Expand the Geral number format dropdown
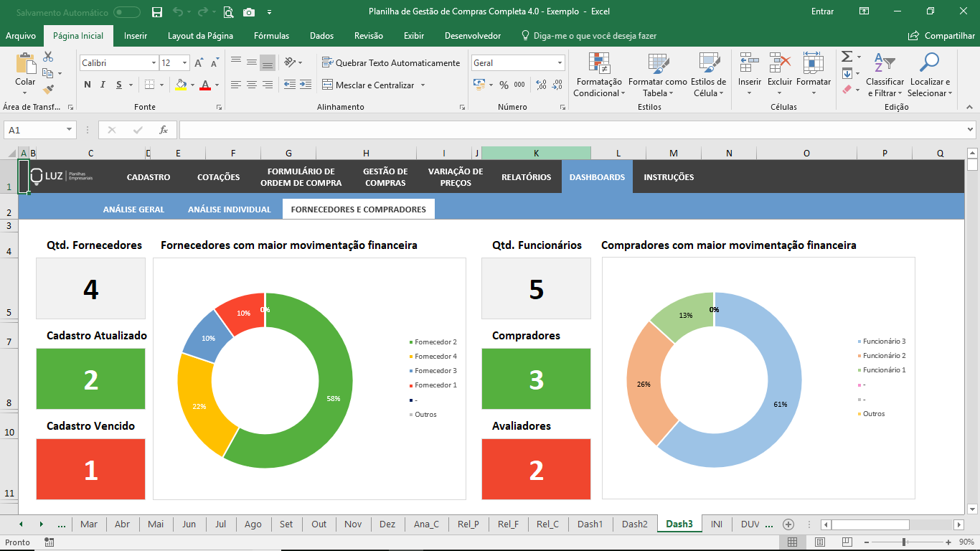Viewport: 980px width, 551px height. point(560,63)
